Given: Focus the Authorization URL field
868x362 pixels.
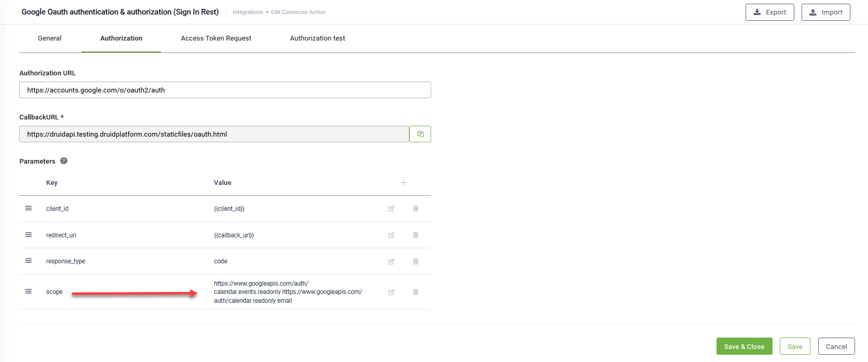Looking at the screenshot, I should click(x=225, y=90).
